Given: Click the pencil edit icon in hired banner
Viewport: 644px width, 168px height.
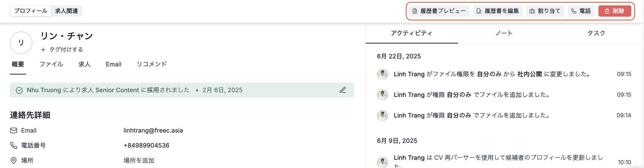Looking at the screenshot, I should [342, 90].
